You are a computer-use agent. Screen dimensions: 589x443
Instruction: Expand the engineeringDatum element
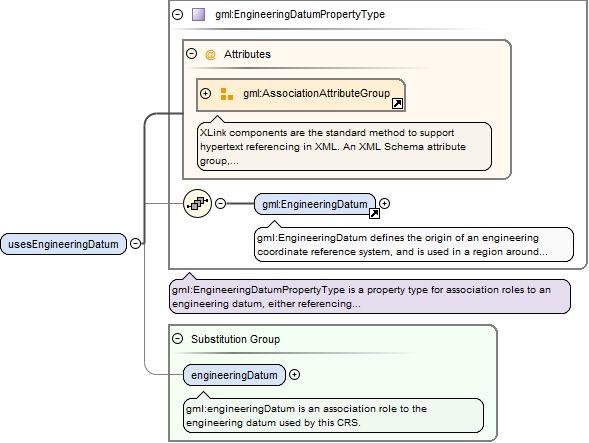point(294,375)
